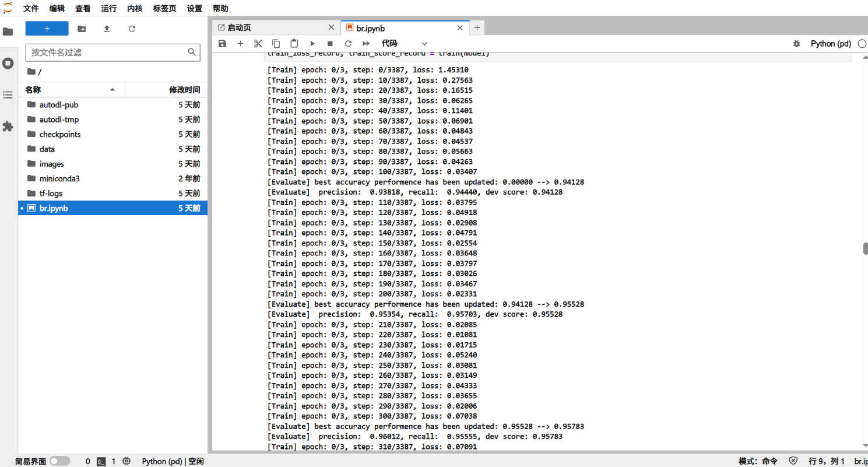This screenshot has height=467, width=868.
Task: Restart the kernel
Action: pos(348,44)
